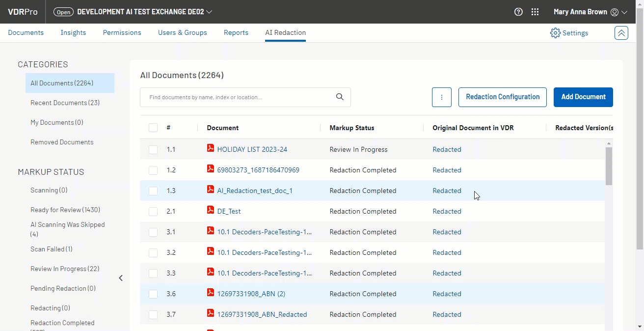The height and width of the screenshot is (331, 644).
Task: Open the Permissions tab
Action: click(x=122, y=32)
